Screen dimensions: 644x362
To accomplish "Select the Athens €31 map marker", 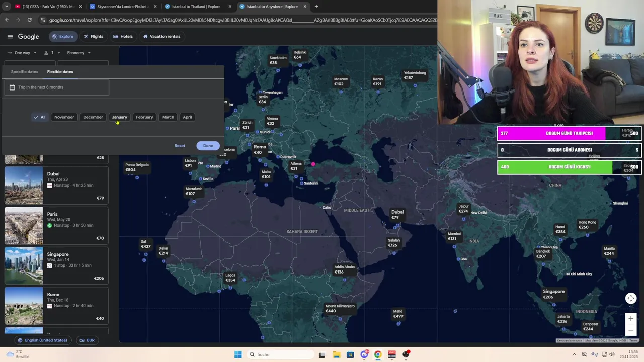I will pos(296,166).
